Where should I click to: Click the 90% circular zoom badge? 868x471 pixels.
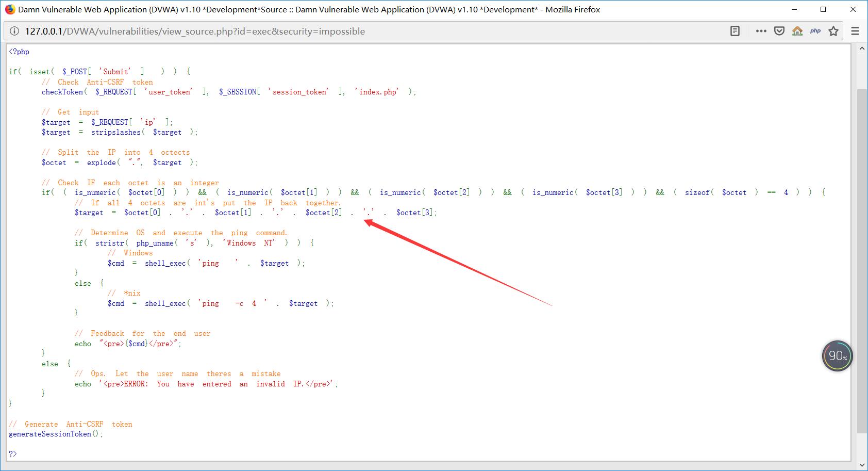pos(838,355)
